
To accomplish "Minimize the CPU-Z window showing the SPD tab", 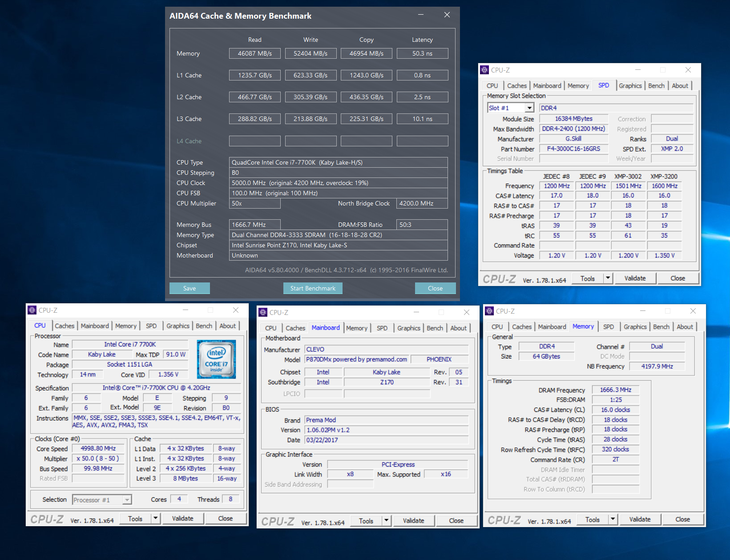I will (x=637, y=70).
